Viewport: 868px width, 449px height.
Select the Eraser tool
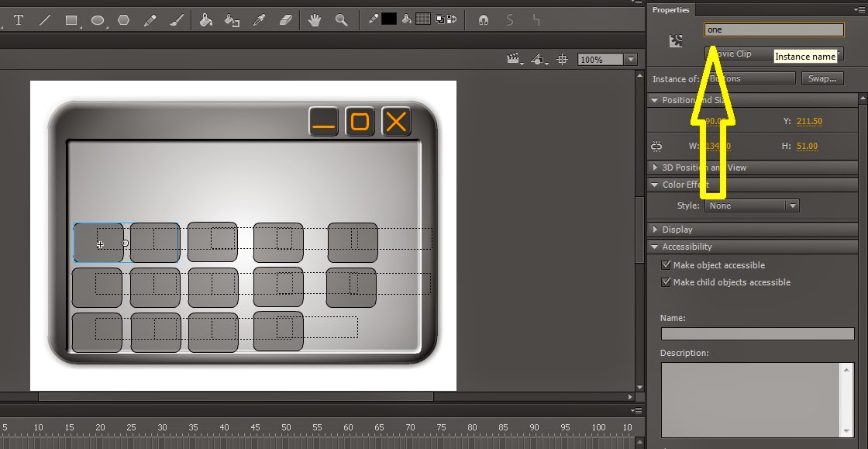285,20
